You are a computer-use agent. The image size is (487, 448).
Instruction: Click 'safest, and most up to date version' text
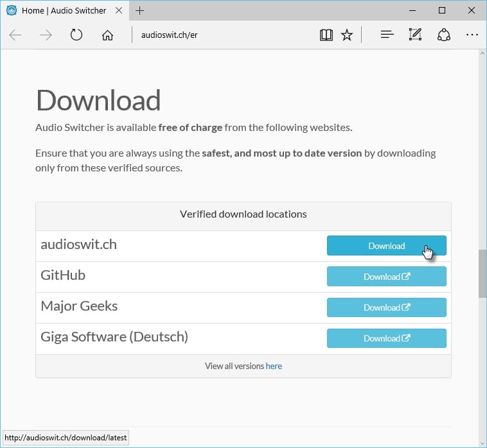(x=281, y=153)
